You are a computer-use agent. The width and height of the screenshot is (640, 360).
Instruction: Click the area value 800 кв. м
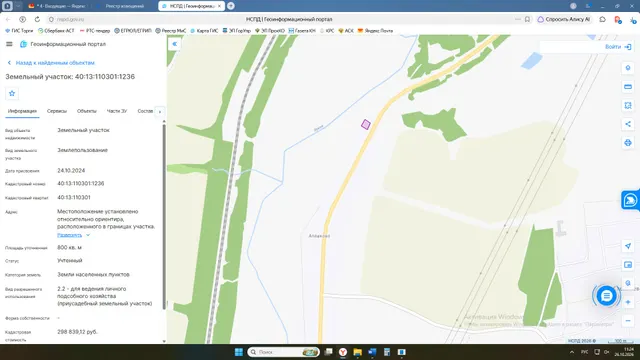(69, 247)
